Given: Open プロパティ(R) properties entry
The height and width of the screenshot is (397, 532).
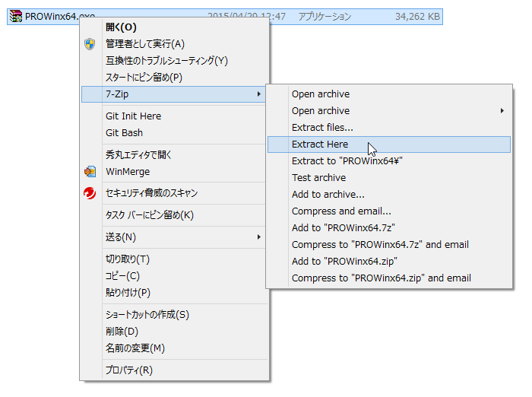Looking at the screenshot, I should (128, 370).
